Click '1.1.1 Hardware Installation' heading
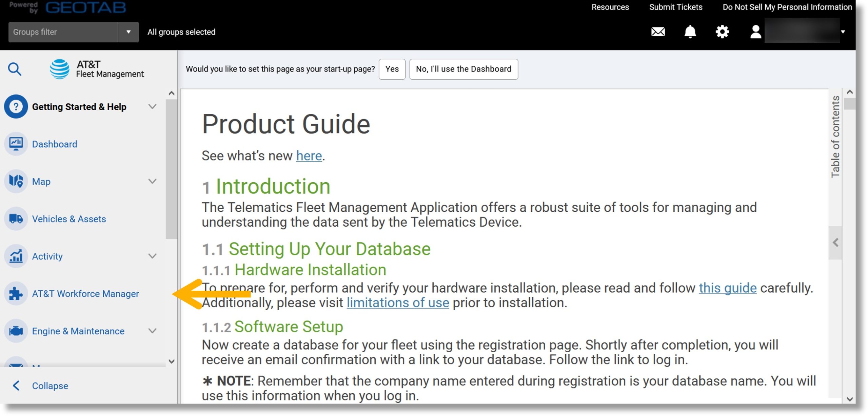 tap(294, 270)
